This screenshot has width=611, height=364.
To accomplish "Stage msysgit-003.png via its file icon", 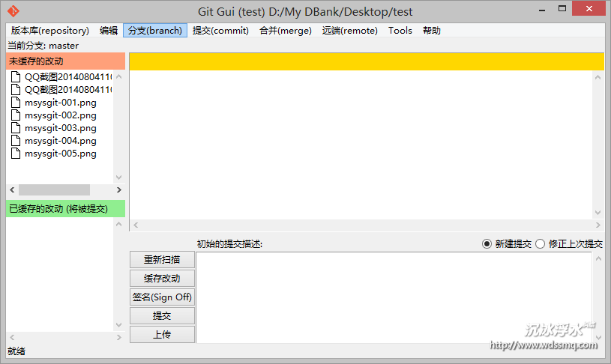I will pyautogui.click(x=16, y=128).
